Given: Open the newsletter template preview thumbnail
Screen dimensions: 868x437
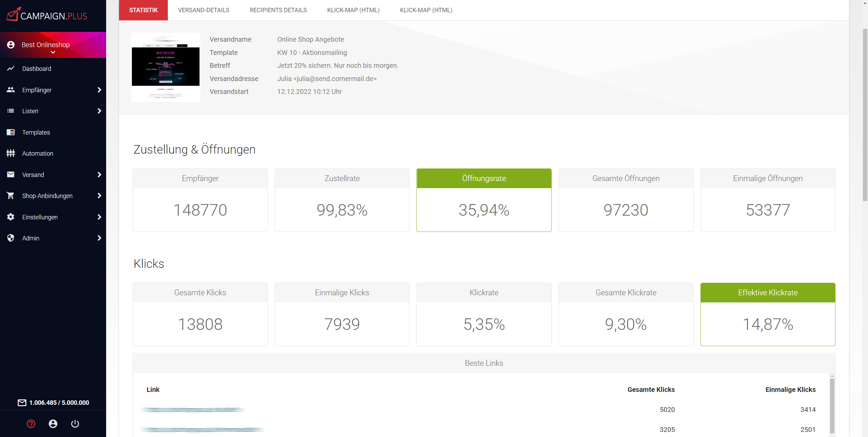Looking at the screenshot, I should point(165,67).
